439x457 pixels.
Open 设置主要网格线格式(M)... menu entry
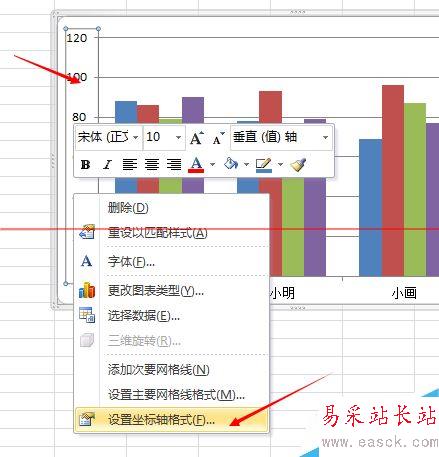[171, 395]
